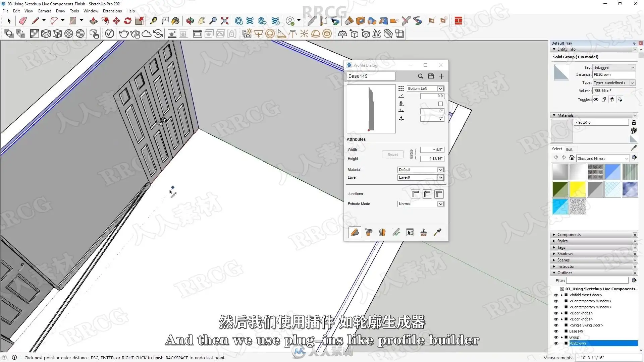Select the arrow Select tool
Viewport: 644px width, 362px height.
[x=9, y=21]
